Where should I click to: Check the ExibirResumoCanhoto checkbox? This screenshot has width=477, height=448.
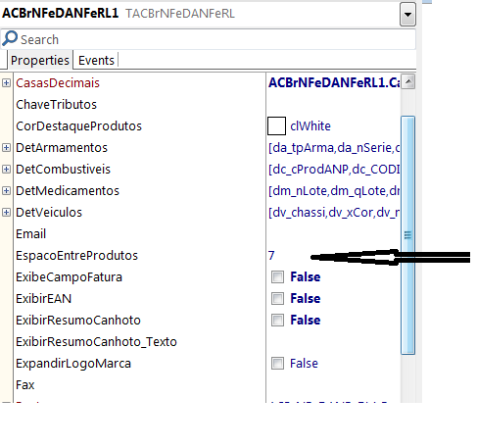click(277, 321)
